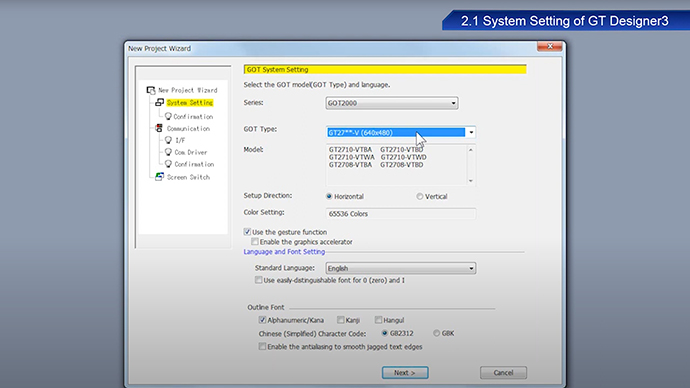Select Com. Driver step in the wizard tree
Viewport: 690px width, 388px height.
pyautogui.click(x=191, y=152)
